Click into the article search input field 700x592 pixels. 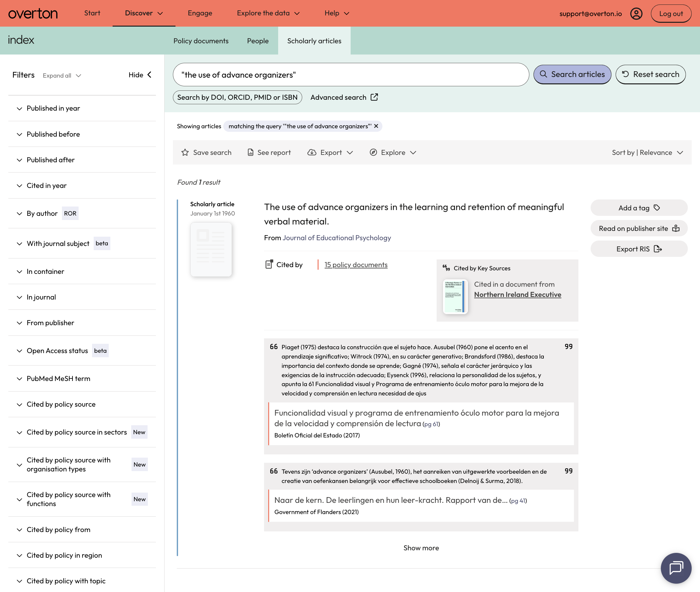[351, 74]
